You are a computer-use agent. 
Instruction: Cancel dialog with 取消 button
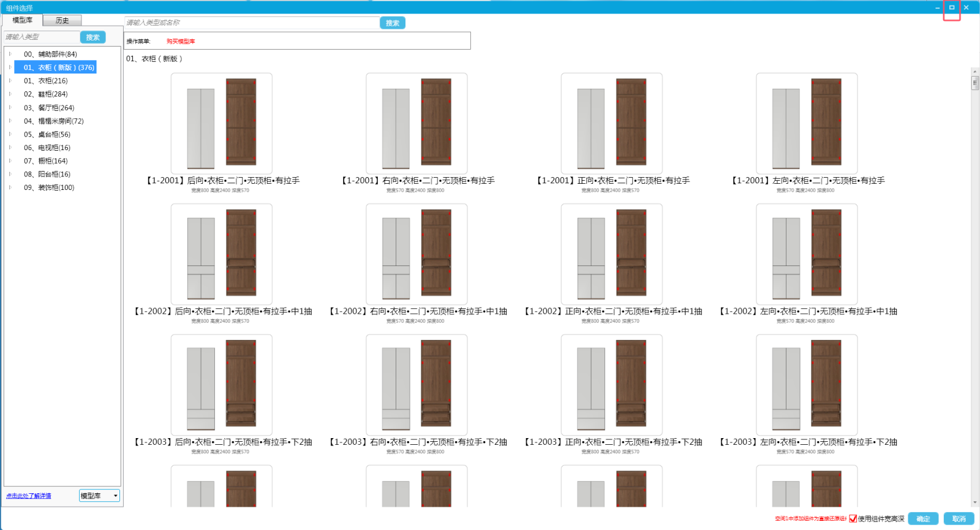click(959, 519)
